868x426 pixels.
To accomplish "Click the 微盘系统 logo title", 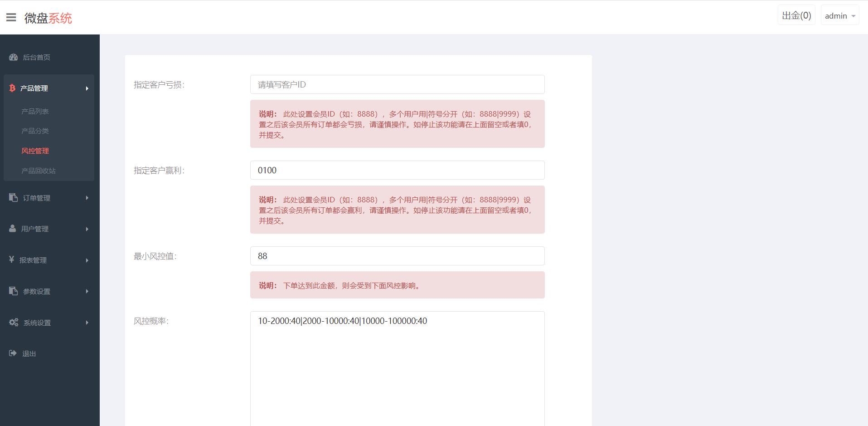I will (48, 18).
